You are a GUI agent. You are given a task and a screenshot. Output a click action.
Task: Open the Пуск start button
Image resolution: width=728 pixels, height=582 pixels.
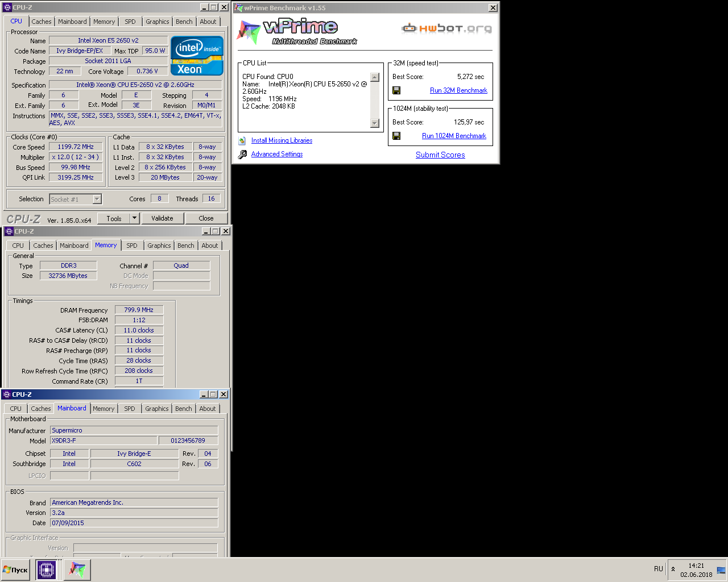pos(15,569)
